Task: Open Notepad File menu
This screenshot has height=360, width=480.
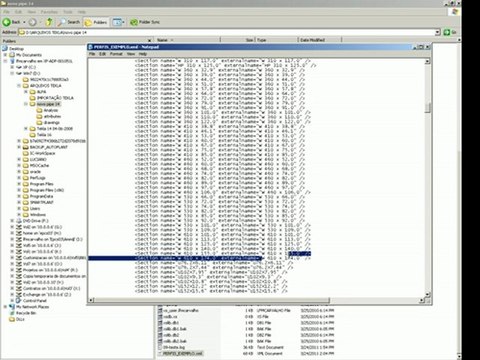Action: 92,54
